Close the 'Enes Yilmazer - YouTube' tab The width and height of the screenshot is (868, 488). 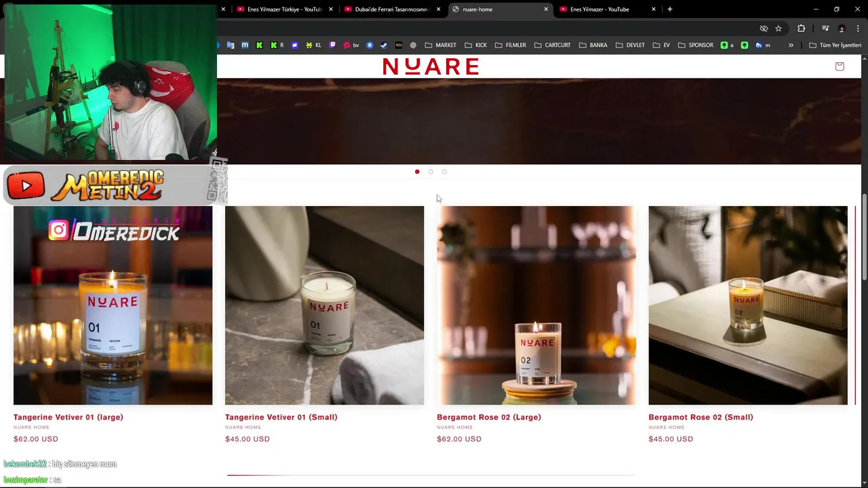pos(654,9)
